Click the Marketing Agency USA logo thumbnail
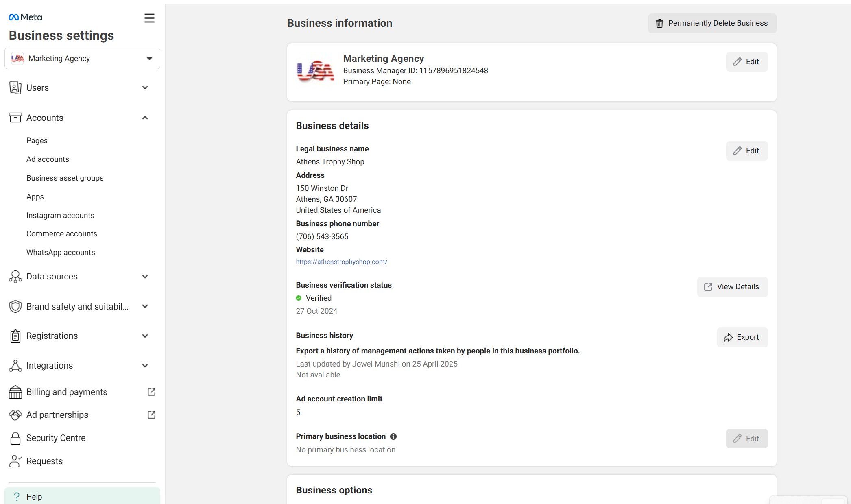The width and height of the screenshot is (851, 504). pyautogui.click(x=316, y=71)
